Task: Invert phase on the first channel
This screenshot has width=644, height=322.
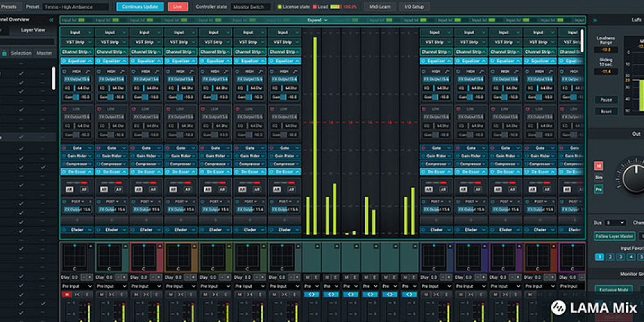Action: (x=77, y=294)
